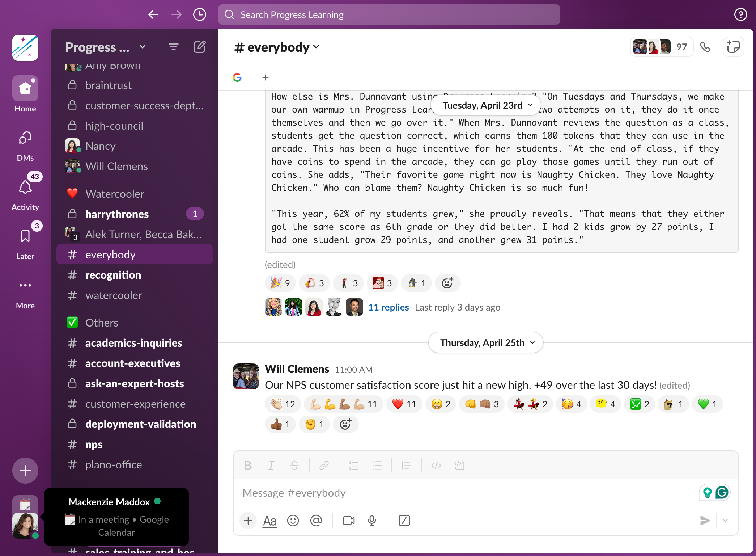Toggle strikethrough formatting in composer
Screen dimensions: 756x556
(294, 466)
